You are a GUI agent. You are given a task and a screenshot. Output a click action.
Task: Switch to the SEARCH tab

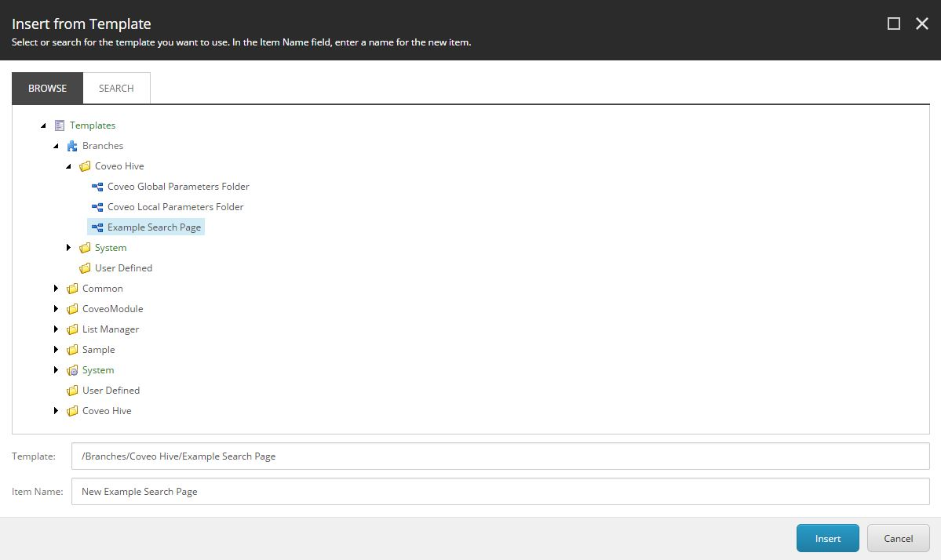[116, 88]
